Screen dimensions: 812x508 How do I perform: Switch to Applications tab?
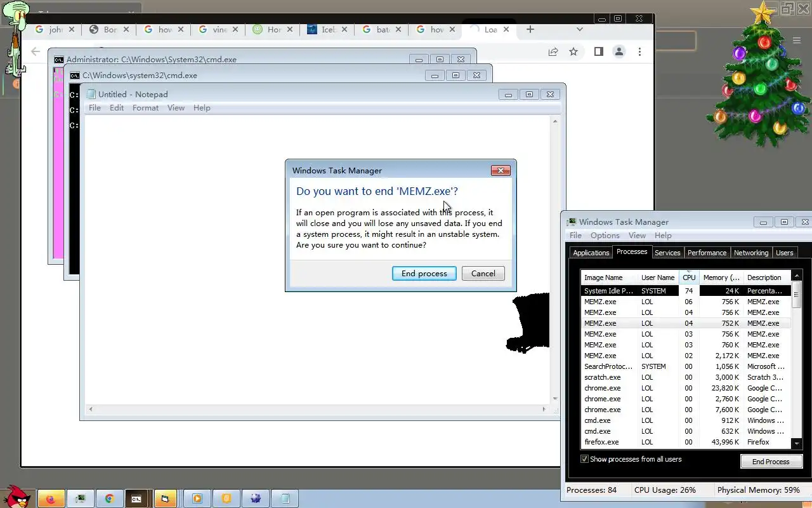point(591,253)
